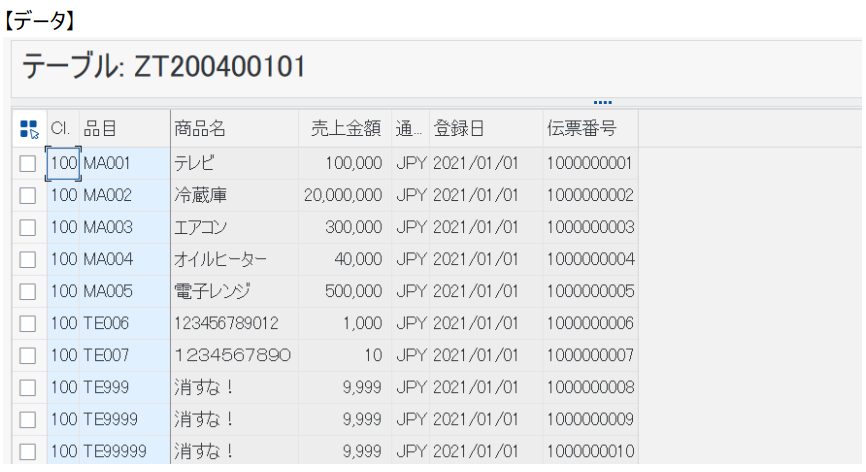The image size is (866, 472).
Task: Tick the checkbox for row MA001
Action: pos(28,163)
